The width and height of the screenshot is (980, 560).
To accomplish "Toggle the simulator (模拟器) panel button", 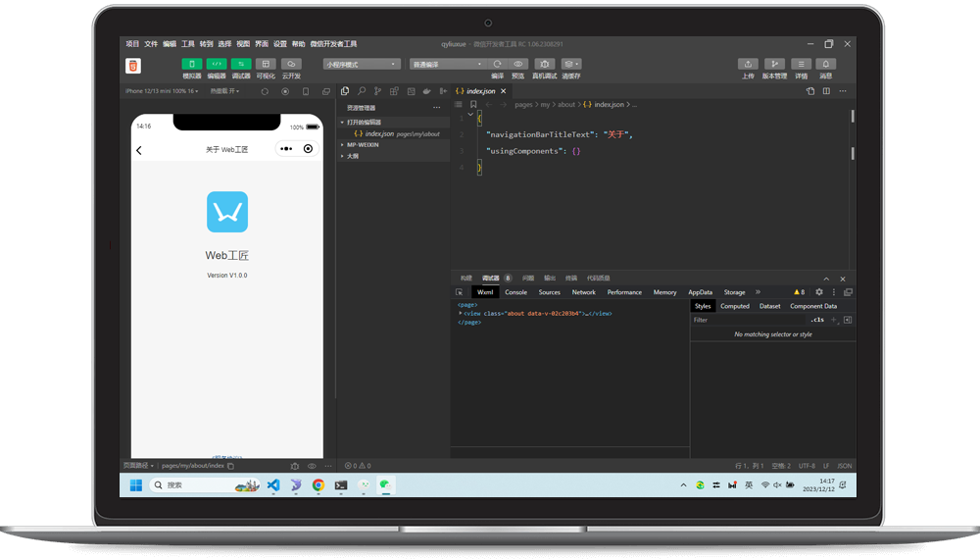I will click(x=192, y=64).
